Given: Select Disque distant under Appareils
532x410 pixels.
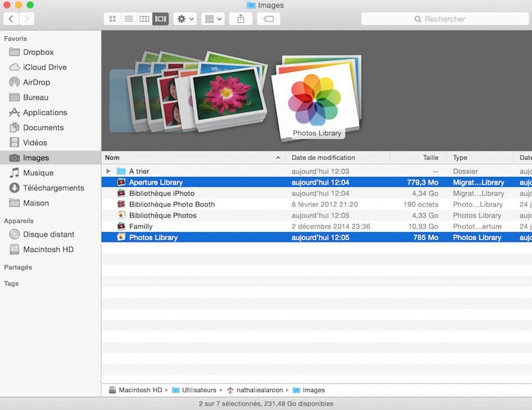Looking at the screenshot, I should coord(51,234).
